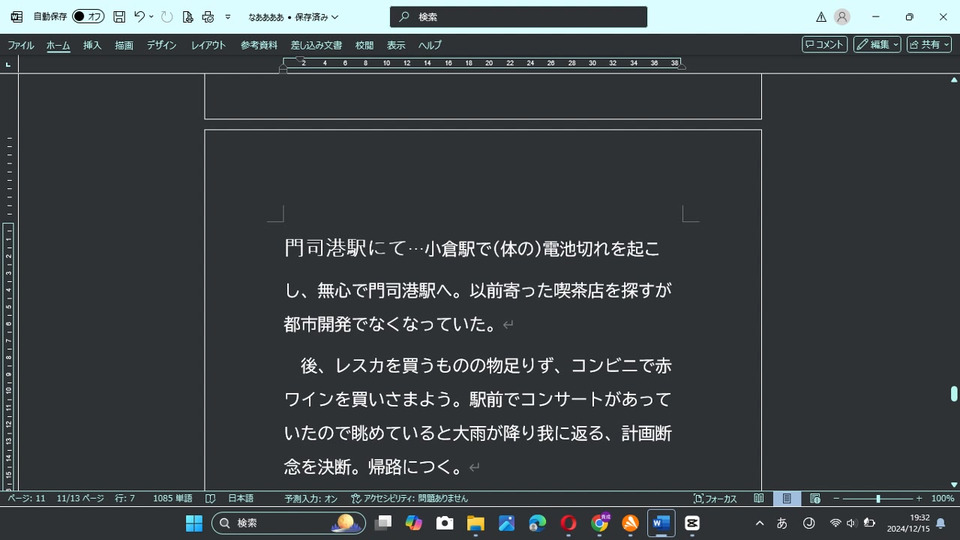Screen dimensions: 960x540
Task: Open File Explorer from taskbar
Action: (476, 523)
